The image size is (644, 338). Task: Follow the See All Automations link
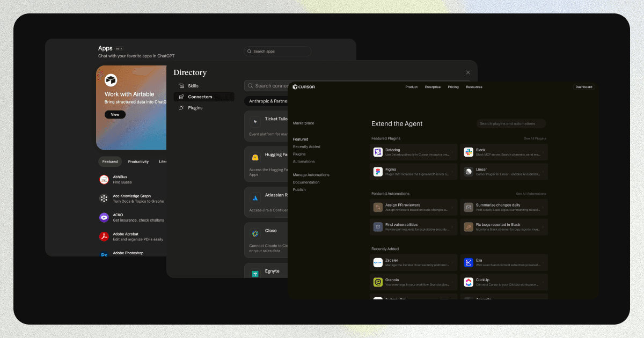click(x=531, y=194)
